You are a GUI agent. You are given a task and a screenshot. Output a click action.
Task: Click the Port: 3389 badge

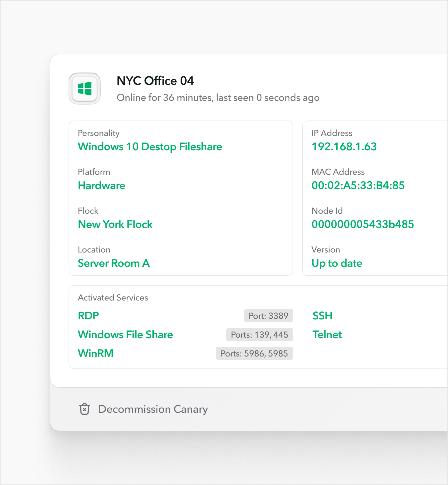(x=269, y=316)
